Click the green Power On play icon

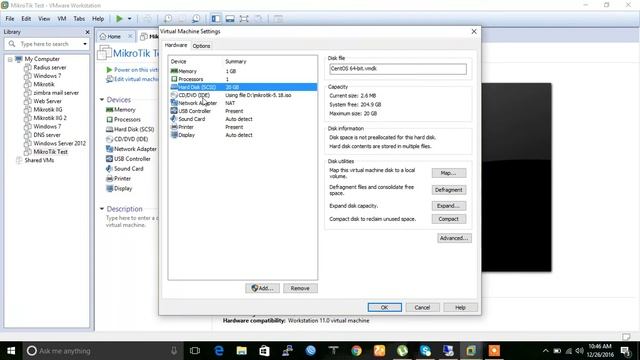click(x=119, y=19)
